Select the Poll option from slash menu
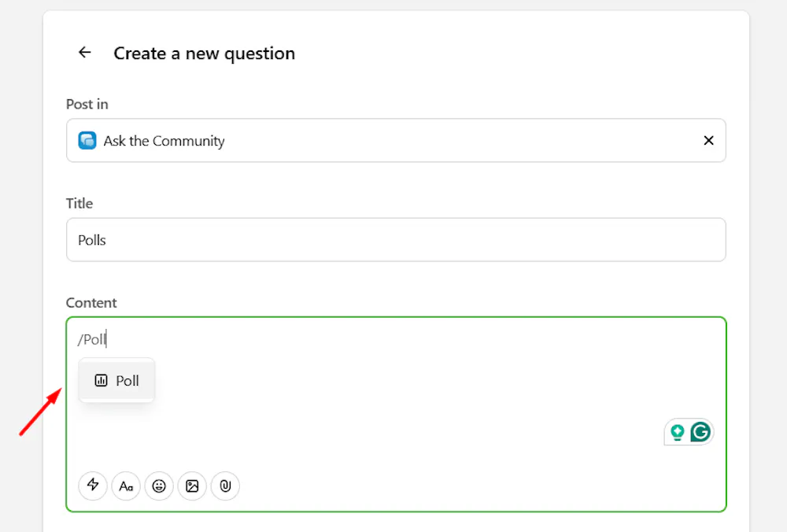 pyautogui.click(x=116, y=380)
